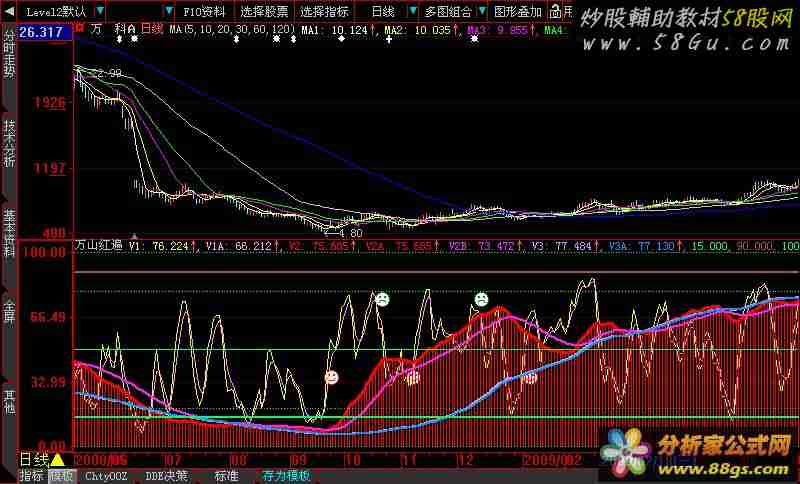Click the info marker under 科

119,38
